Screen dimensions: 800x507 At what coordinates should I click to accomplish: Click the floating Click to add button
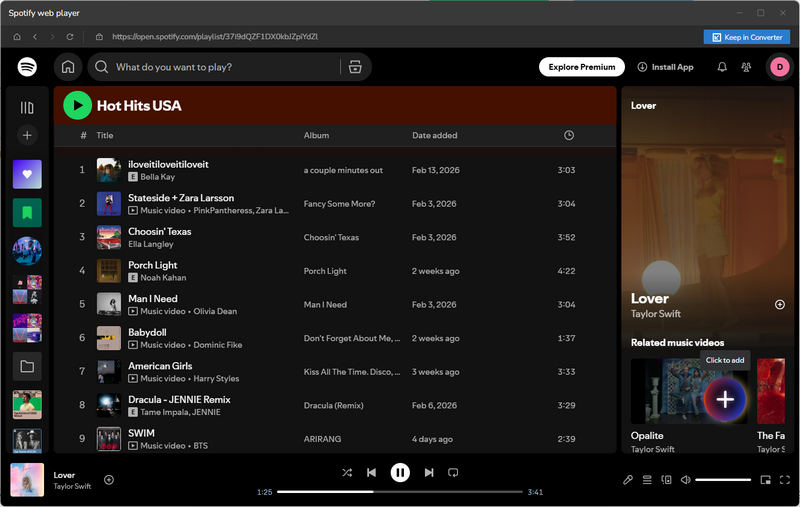(x=725, y=399)
